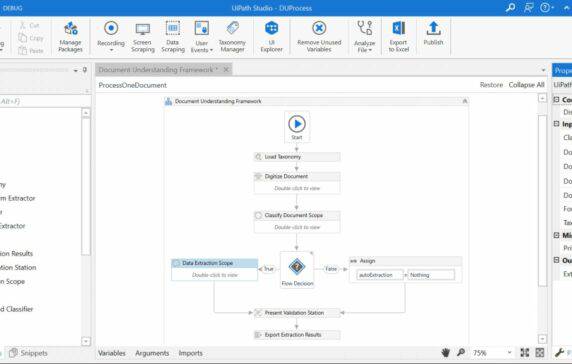
Task: Open the Imports panel
Action: (190, 353)
